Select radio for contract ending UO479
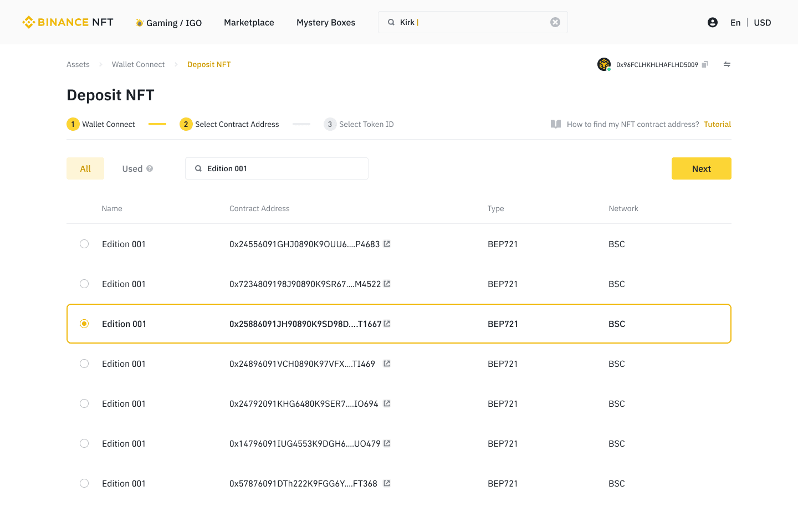The width and height of the screenshot is (798, 532). (x=84, y=443)
